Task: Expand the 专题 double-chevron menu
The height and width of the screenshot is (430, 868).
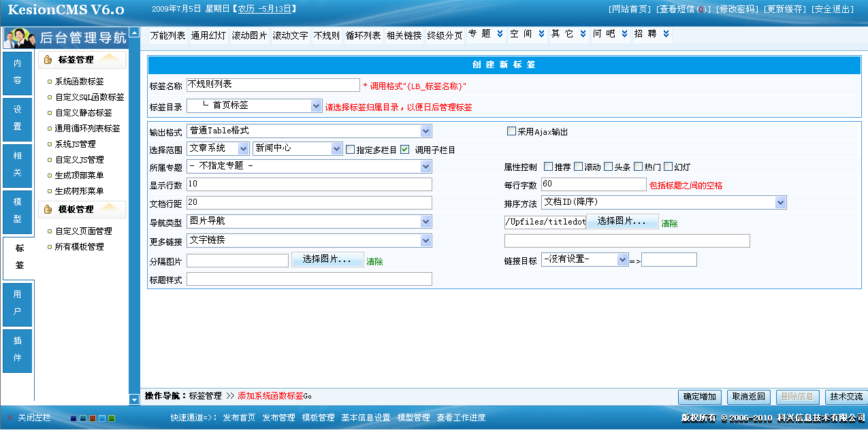Action: click(500, 35)
